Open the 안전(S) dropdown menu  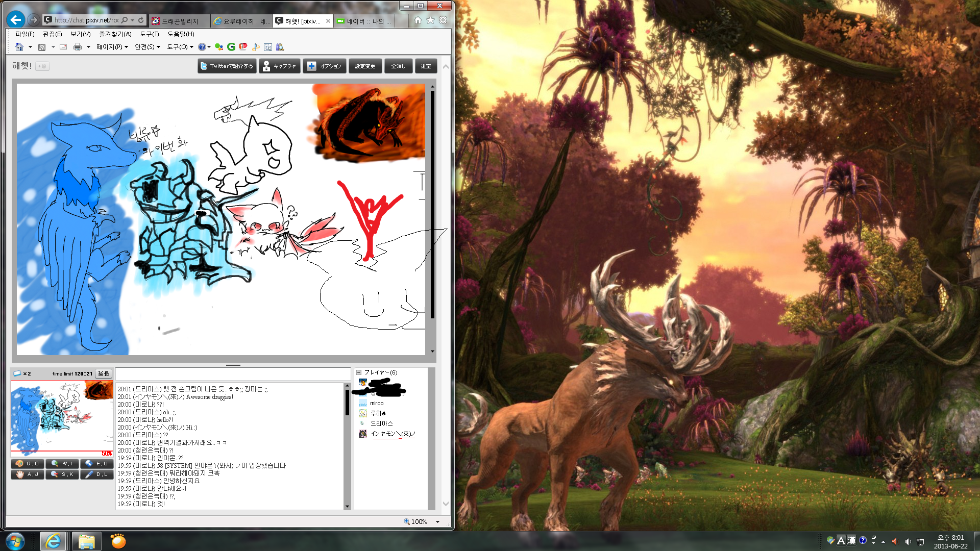[148, 47]
